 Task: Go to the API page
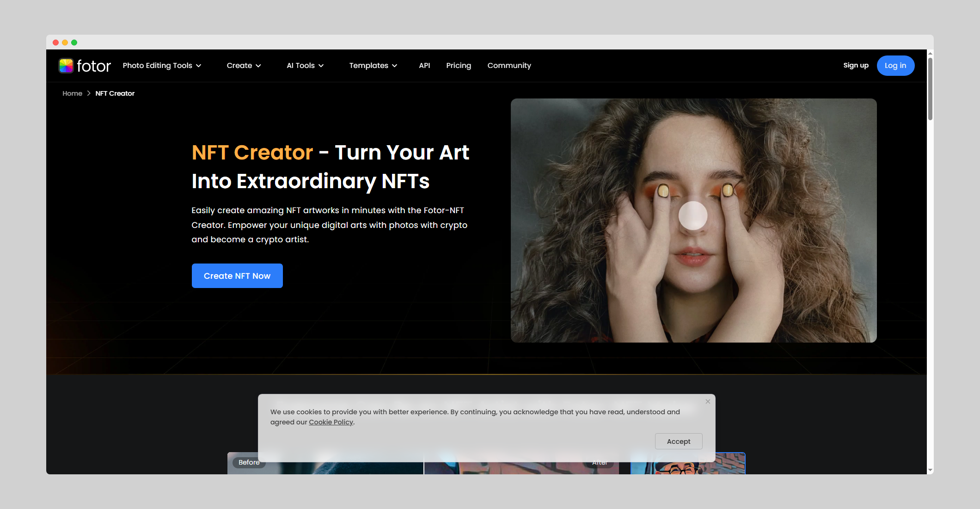pyautogui.click(x=424, y=66)
